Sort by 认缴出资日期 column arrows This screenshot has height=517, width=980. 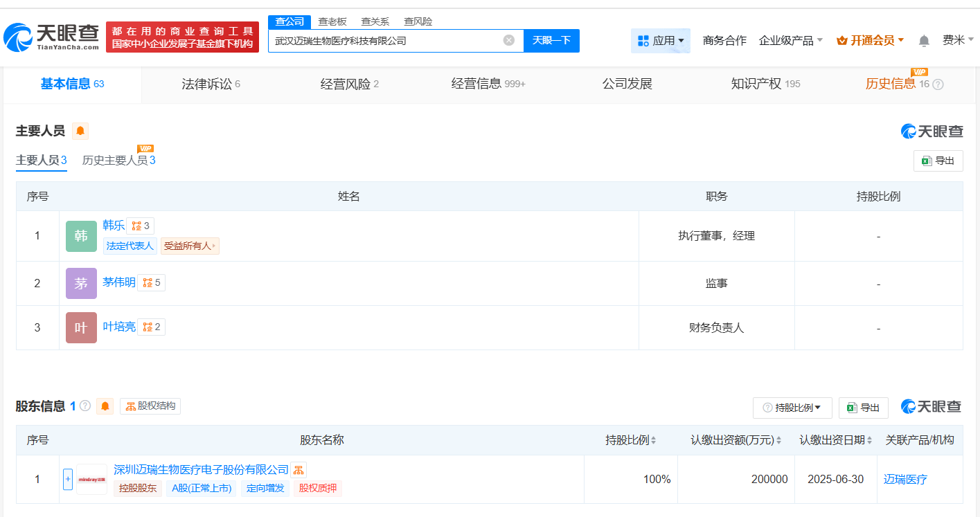pos(871,440)
